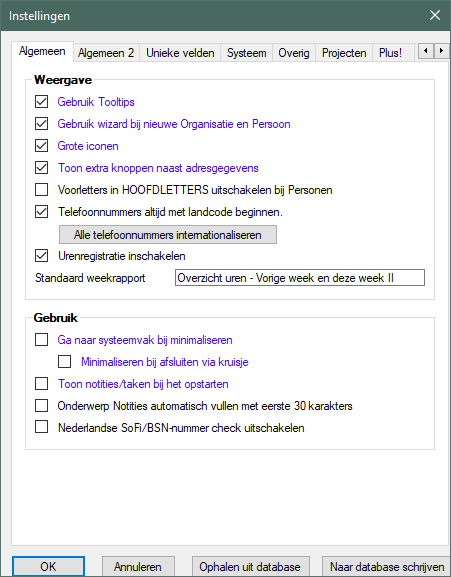This screenshot has height=577, width=451.
Task: Select the Algemeen tab
Action: coord(42,51)
